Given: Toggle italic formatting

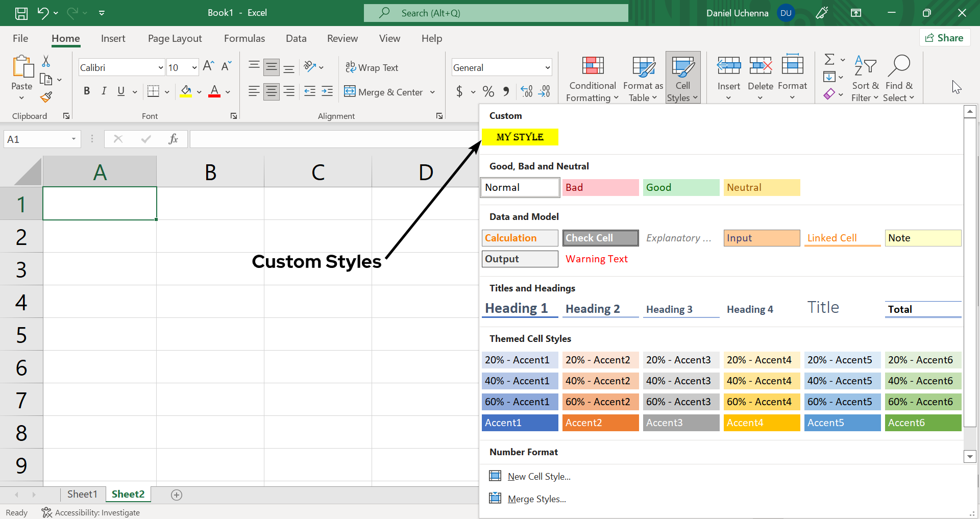Looking at the screenshot, I should (x=104, y=91).
